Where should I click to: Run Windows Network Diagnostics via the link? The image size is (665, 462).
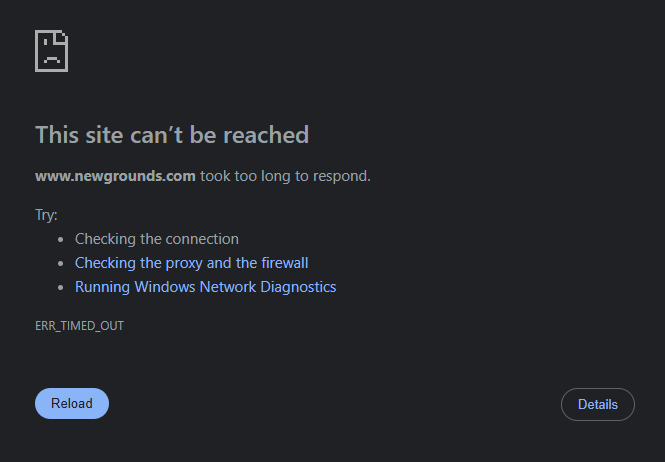pyautogui.click(x=205, y=287)
